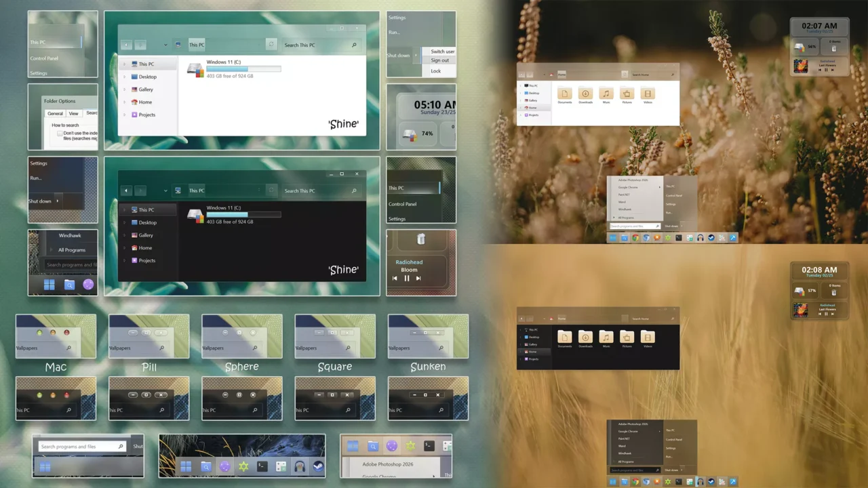Click the Shut down arrow beside the Switch user menu

(415, 56)
